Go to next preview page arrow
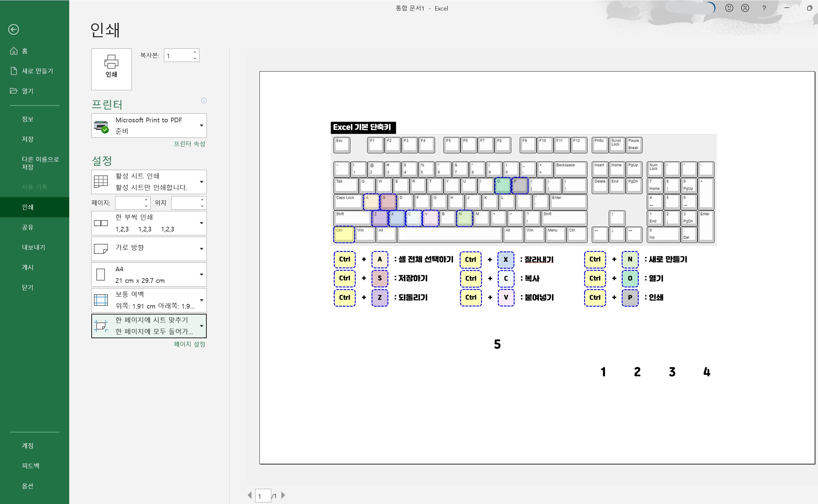Viewport: 818px width, 504px height. pos(283,495)
